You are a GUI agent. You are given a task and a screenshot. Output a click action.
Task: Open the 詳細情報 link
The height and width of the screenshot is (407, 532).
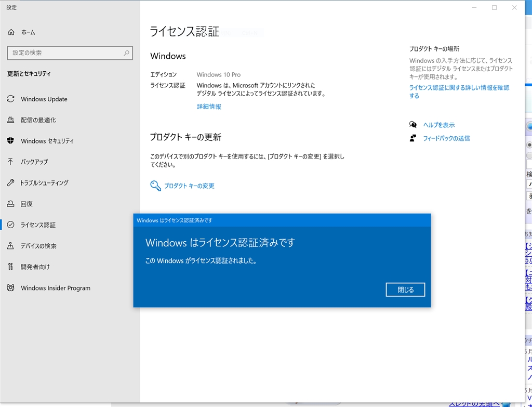pyautogui.click(x=209, y=107)
